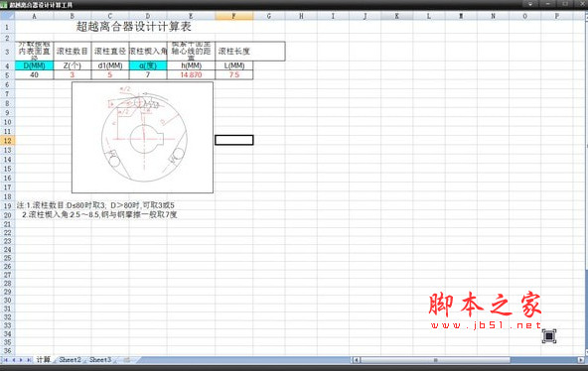The image size is (588, 371).
Task: Select row 20 header
Action: [x=7, y=215]
